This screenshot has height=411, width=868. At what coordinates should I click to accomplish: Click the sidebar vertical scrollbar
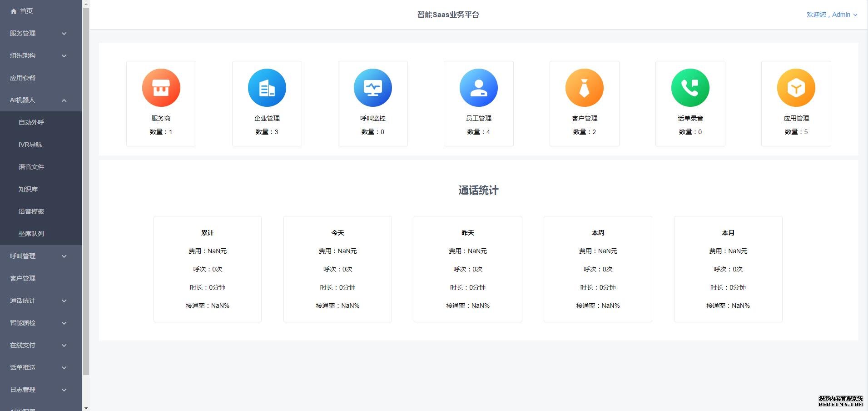click(x=86, y=191)
